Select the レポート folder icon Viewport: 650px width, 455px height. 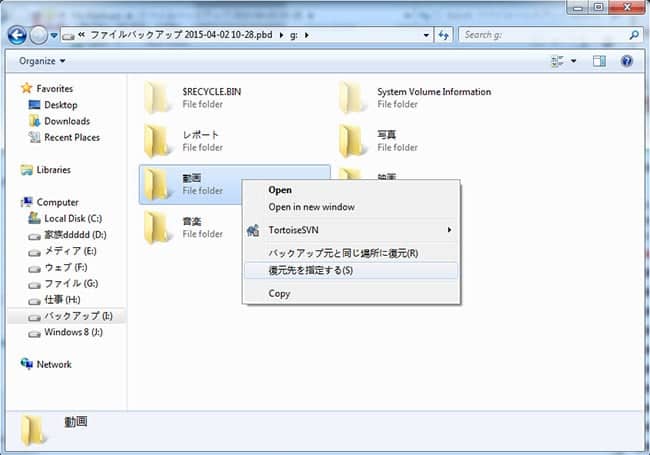coord(157,141)
